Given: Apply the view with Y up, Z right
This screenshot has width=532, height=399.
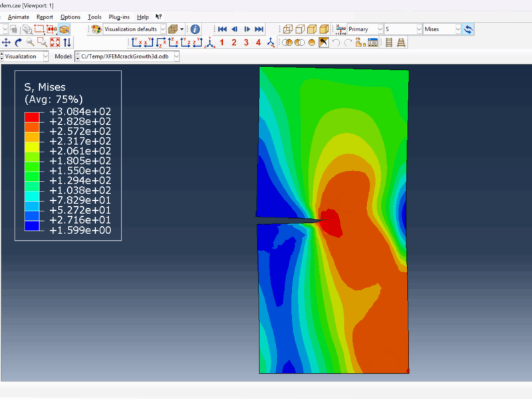Looking at the screenshot, I should coord(186,43).
